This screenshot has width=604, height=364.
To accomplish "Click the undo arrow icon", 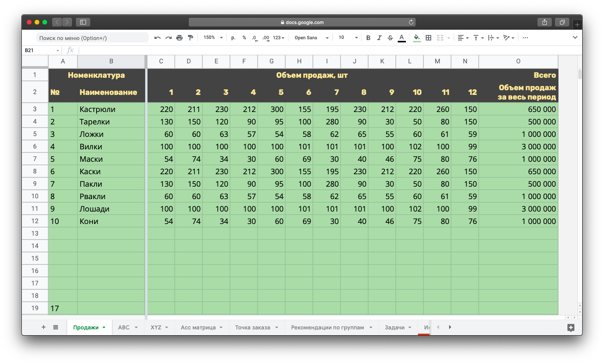I will coord(157,38).
